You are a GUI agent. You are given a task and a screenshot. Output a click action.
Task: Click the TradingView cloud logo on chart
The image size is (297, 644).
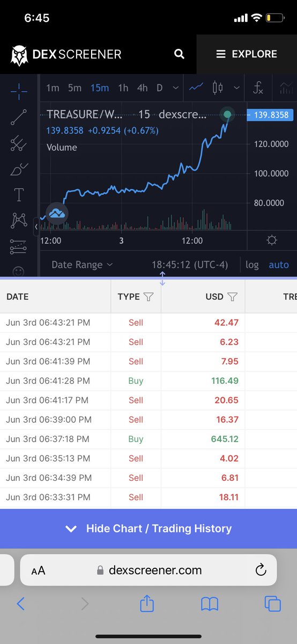[x=56, y=213]
